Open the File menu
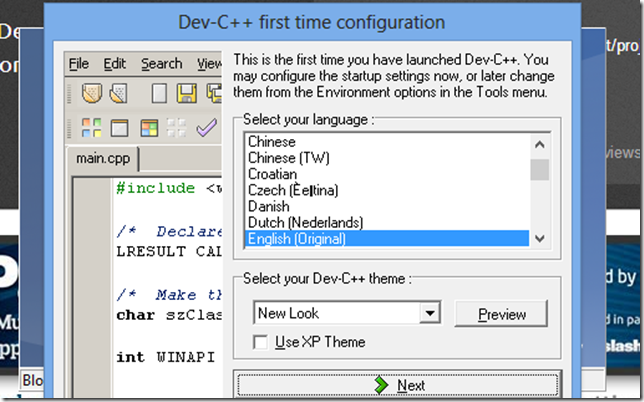Screen dimensions: 644x402 click(x=78, y=64)
